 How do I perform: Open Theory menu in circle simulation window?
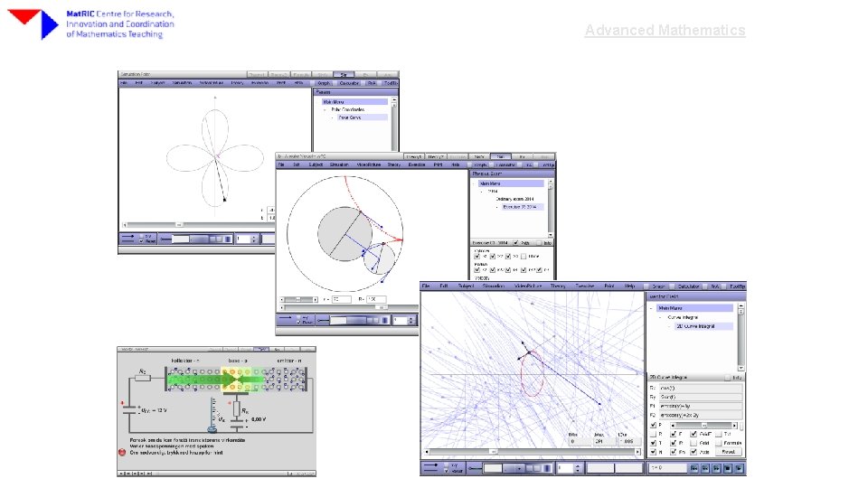tap(393, 164)
